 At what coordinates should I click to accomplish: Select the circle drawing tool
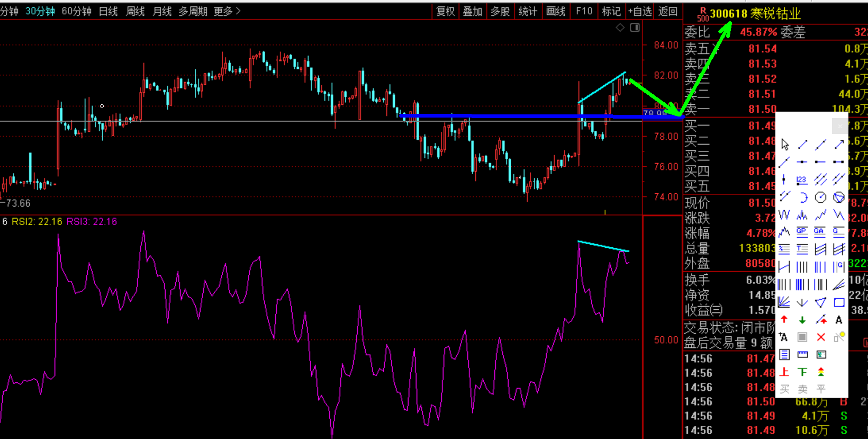(820, 198)
